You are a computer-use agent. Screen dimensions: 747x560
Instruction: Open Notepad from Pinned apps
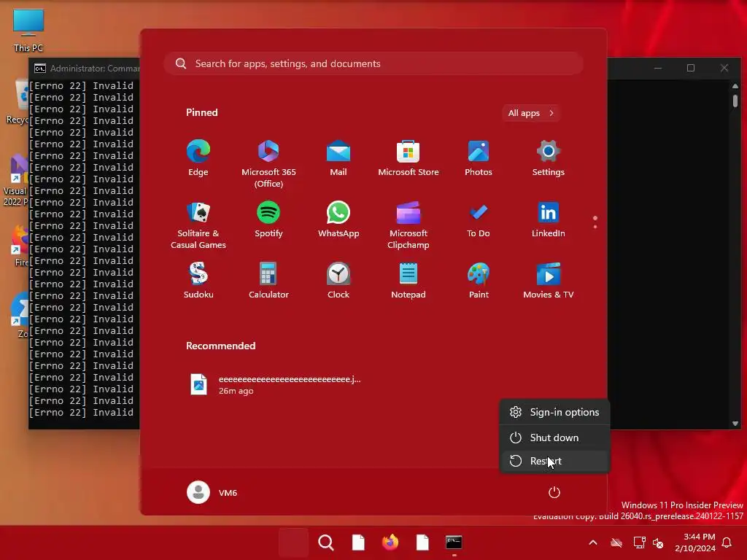pos(409,281)
